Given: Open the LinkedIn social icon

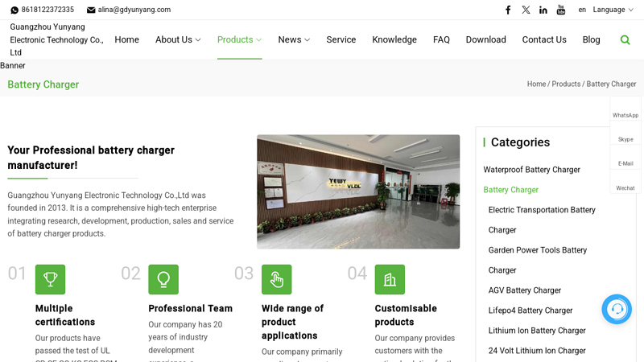Looking at the screenshot, I should [x=543, y=10].
